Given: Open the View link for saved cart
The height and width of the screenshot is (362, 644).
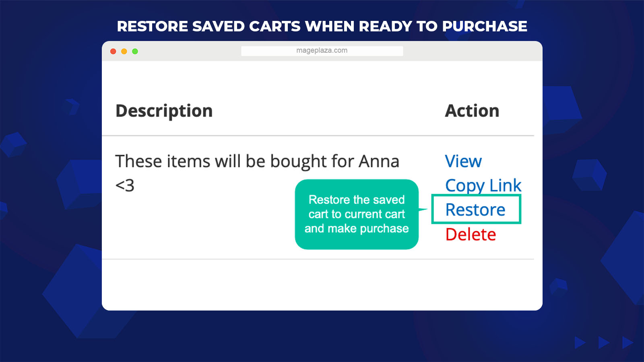Looking at the screenshot, I should pos(463,161).
